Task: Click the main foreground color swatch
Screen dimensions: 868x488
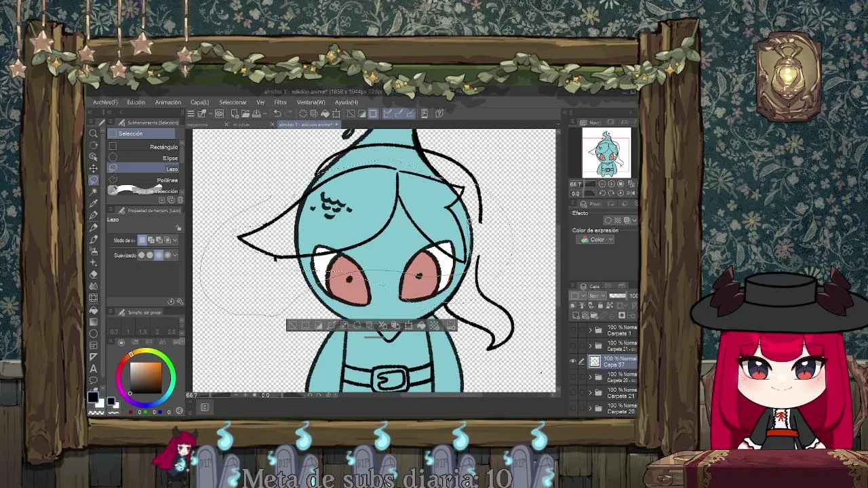Action: [94, 397]
